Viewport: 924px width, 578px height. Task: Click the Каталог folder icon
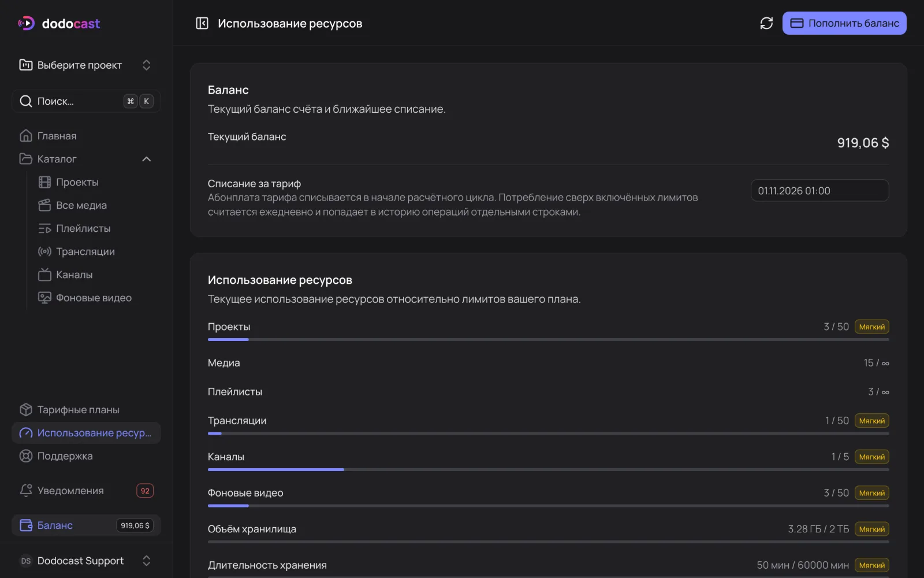pos(26,159)
